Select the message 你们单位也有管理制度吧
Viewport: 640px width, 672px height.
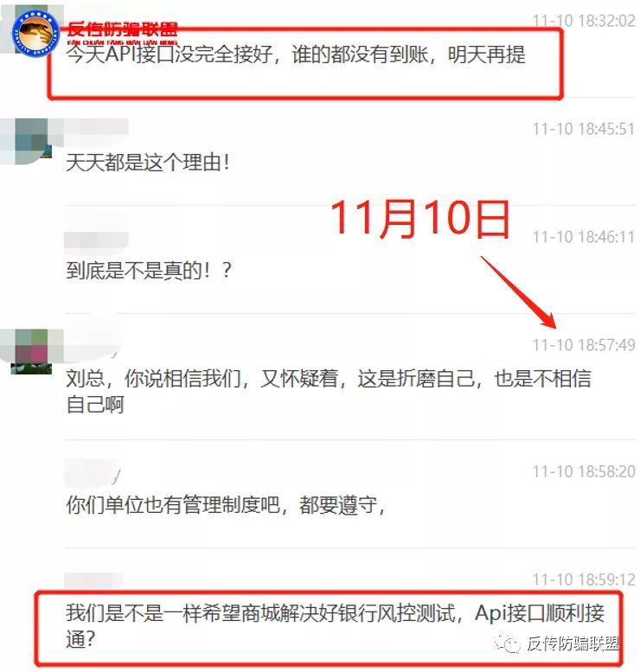pos(226,504)
